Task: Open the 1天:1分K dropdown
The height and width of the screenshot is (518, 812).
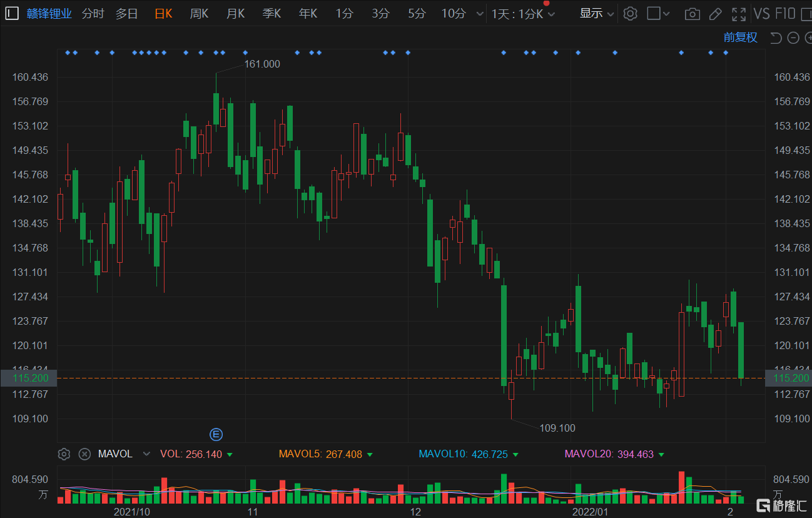Action: click(x=523, y=14)
